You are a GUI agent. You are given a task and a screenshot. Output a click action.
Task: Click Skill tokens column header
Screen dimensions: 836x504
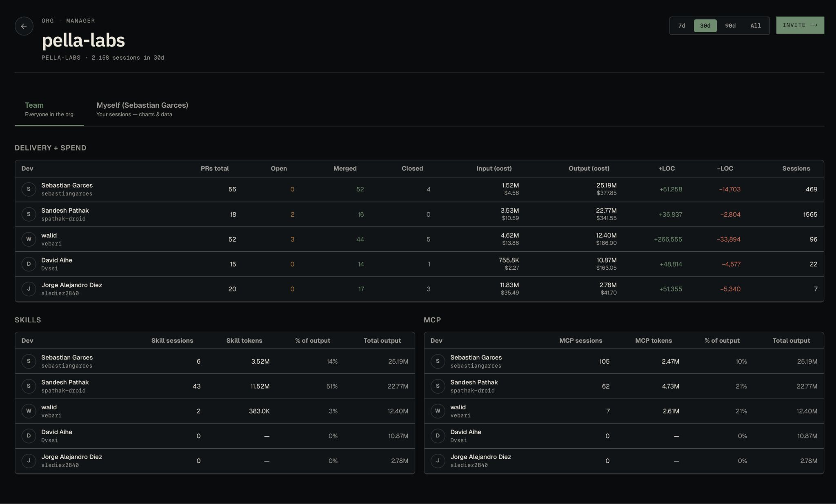[x=244, y=341]
